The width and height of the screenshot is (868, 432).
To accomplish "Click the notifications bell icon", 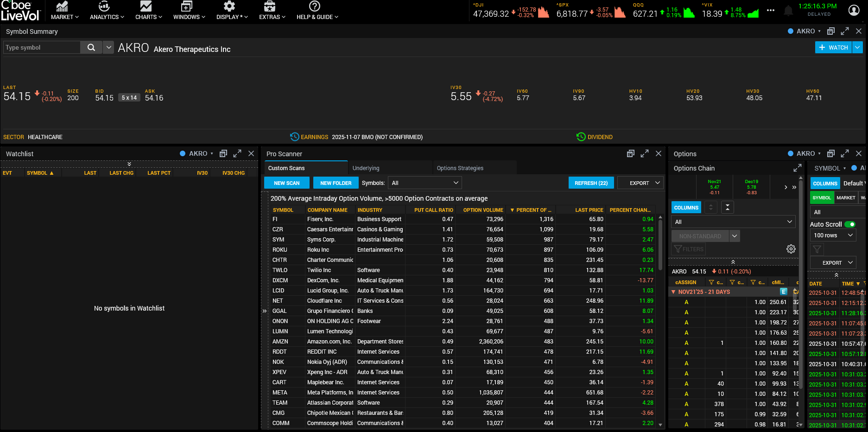I will coord(788,10).
